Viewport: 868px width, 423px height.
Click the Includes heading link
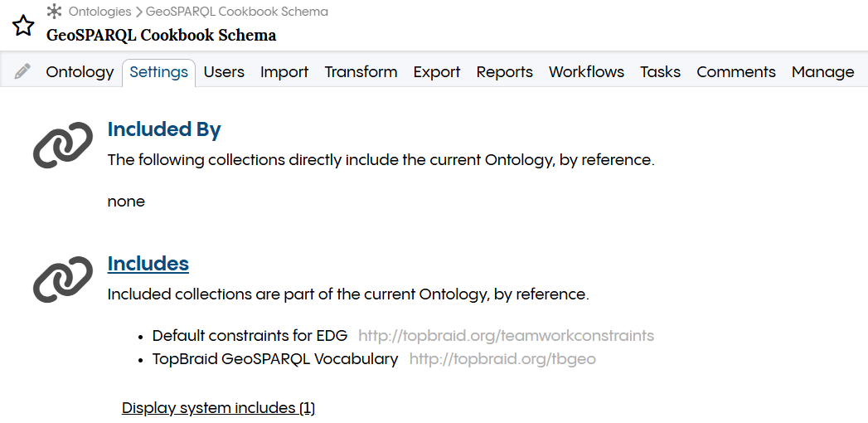148,264
